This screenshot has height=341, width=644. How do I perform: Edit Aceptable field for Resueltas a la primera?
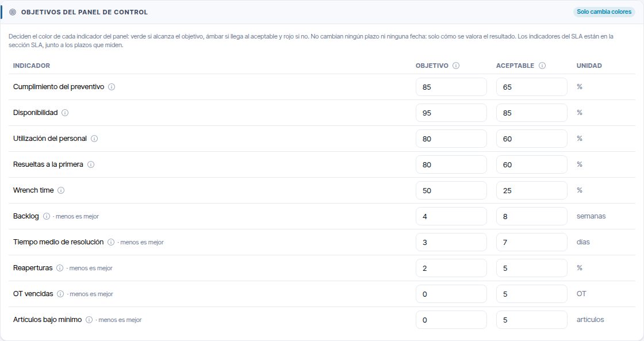pos(532,164)
